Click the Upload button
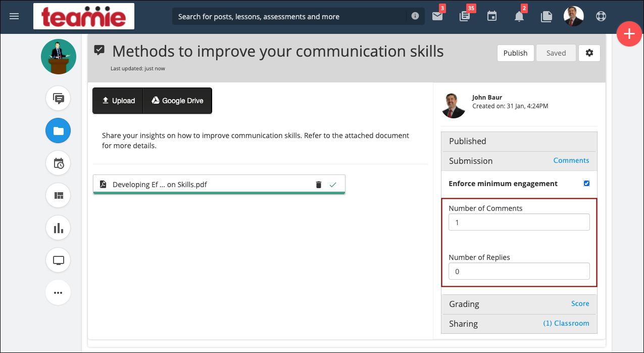Image resolution: width=644 pixels, height=353 pixels. pos(118,101)
